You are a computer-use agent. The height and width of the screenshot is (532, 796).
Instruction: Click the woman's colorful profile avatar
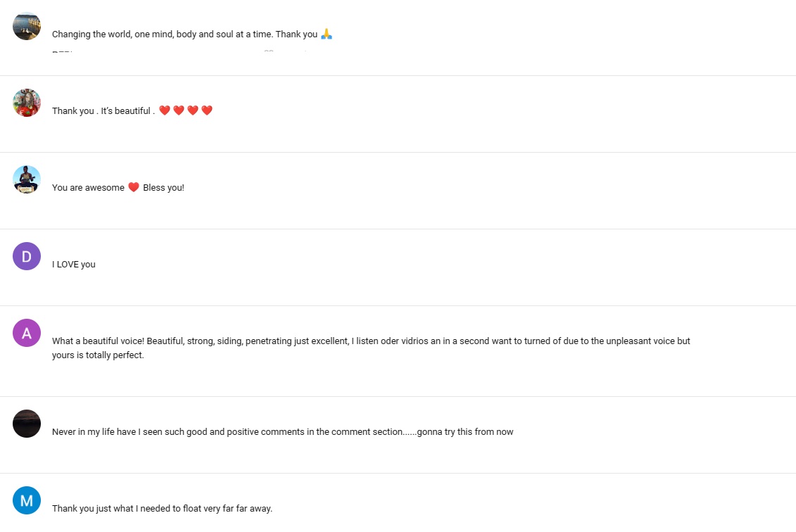[27, 103]
